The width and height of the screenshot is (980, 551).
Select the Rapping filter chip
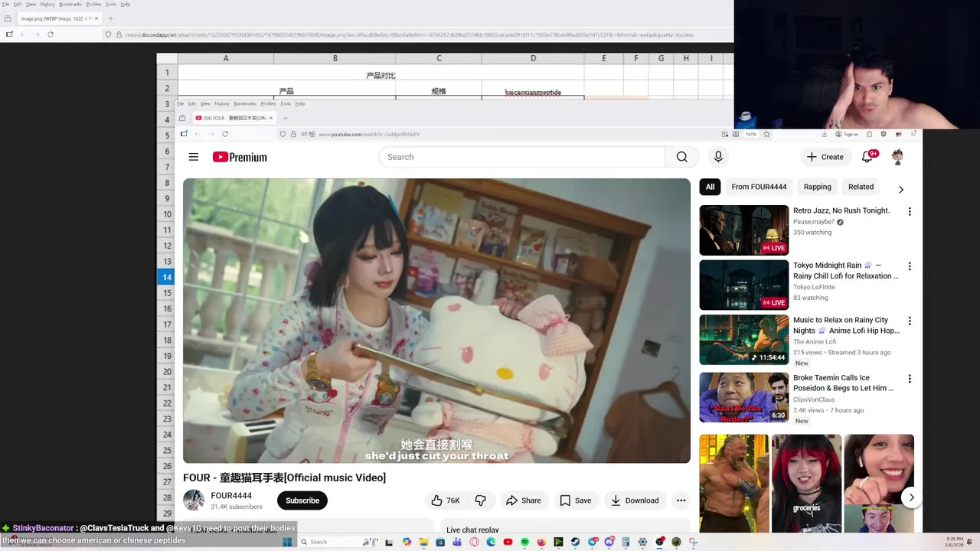coord(817,187)
